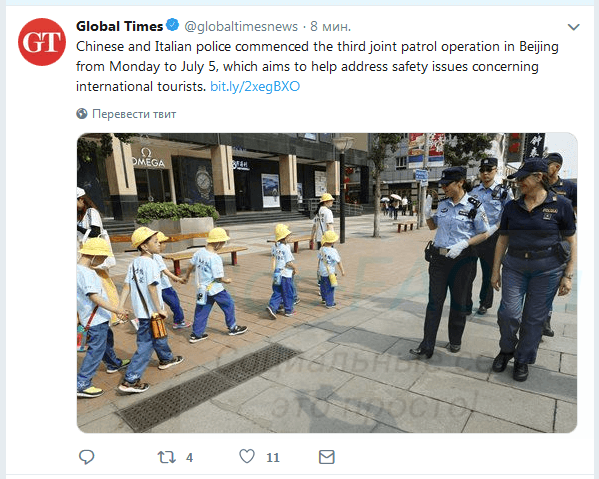Open the @globaltimesnews handle
The width and height of the screenshot is (599, 479).
click(x=241, y=26)
